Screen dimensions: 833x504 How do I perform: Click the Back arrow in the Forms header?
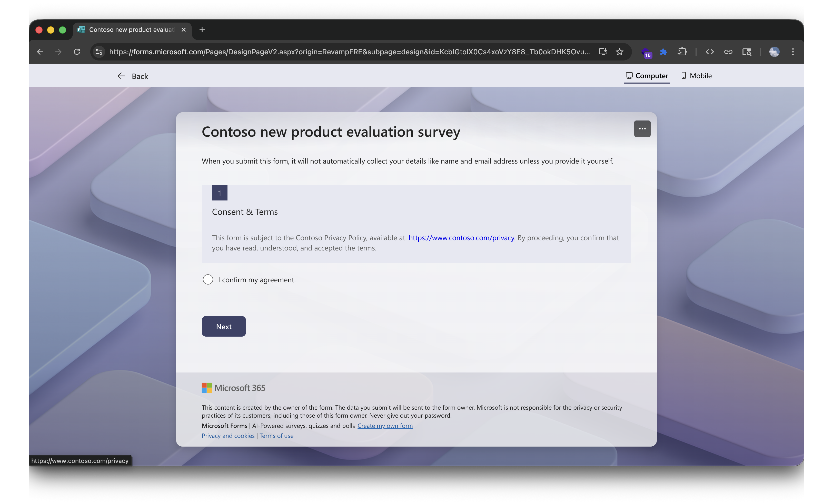(122, 76)
